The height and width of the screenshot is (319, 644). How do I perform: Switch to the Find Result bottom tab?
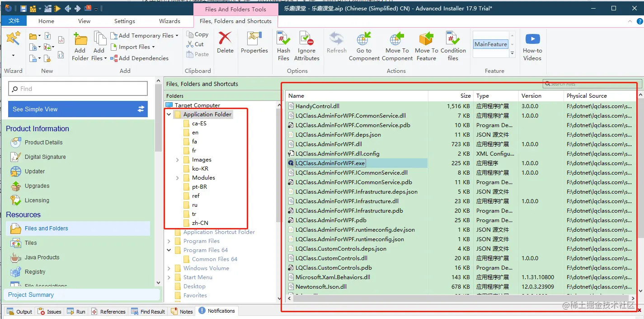148,311
